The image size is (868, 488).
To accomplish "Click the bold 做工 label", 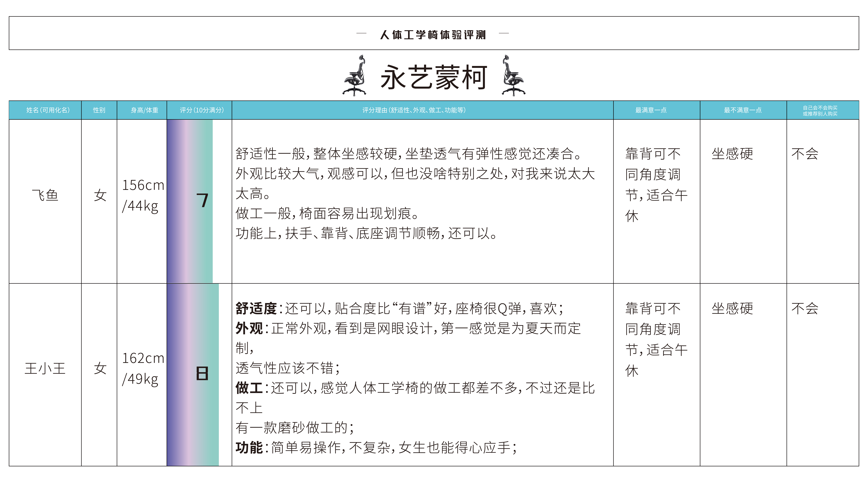I will (249, 388).
